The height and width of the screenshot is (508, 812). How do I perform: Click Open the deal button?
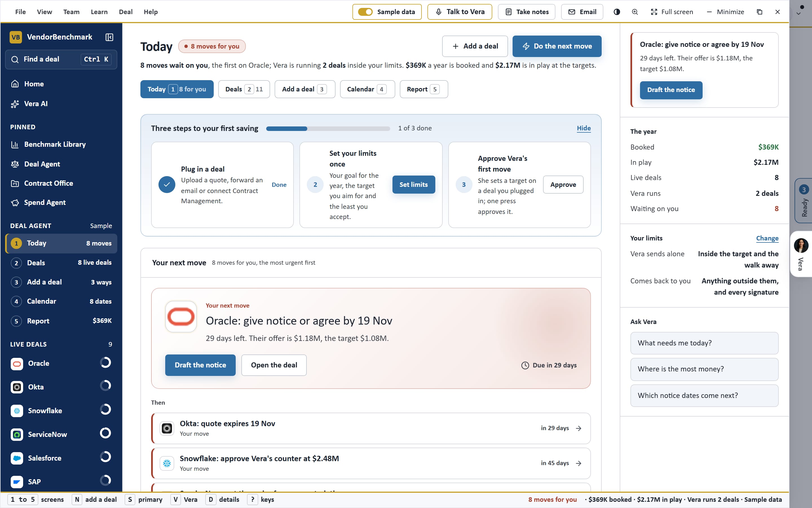274,365
